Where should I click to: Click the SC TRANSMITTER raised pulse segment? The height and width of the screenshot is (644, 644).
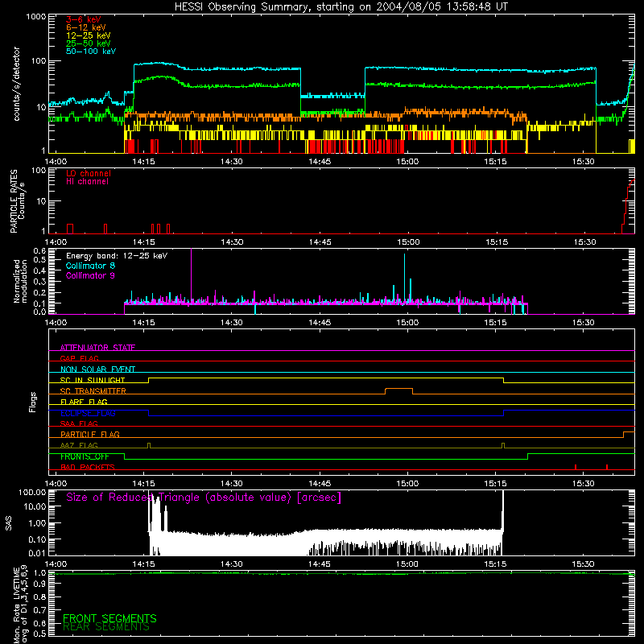click(398, 389)
